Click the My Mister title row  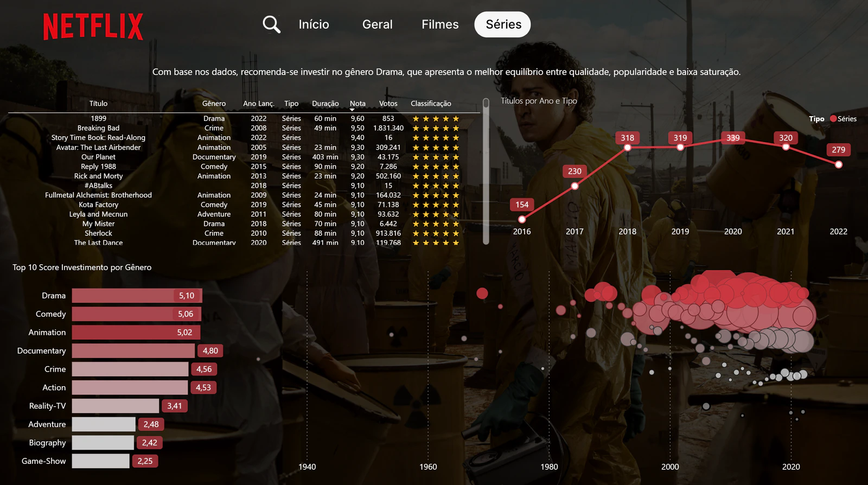(x=98, y=224)
